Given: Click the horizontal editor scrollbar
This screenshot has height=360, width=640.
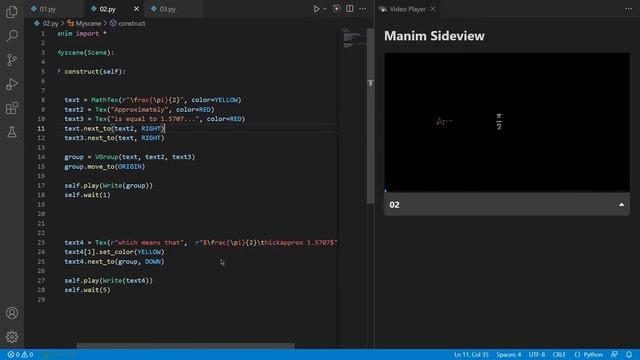Looking at the screenshot, I should click(x=185, y=346).
